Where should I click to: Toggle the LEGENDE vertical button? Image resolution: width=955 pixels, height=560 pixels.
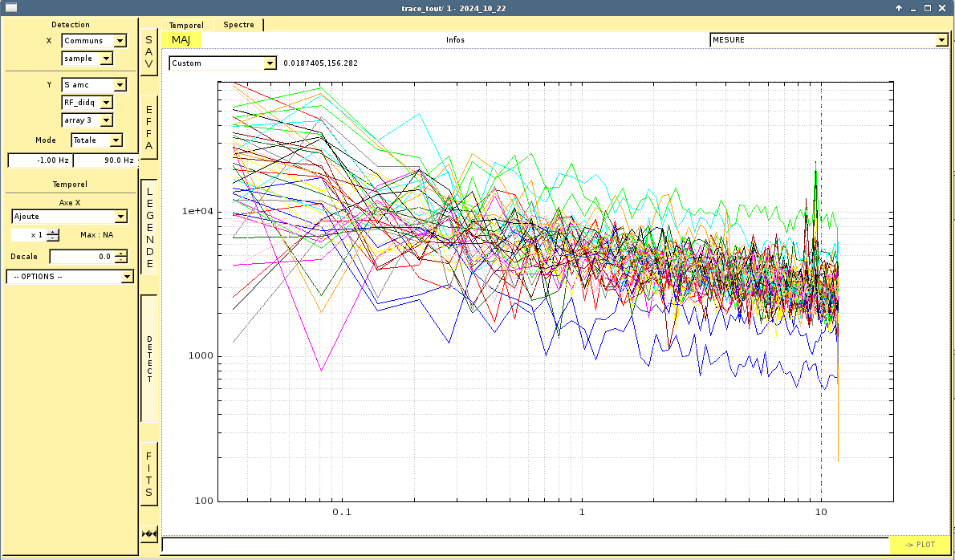tap(148, 228)
